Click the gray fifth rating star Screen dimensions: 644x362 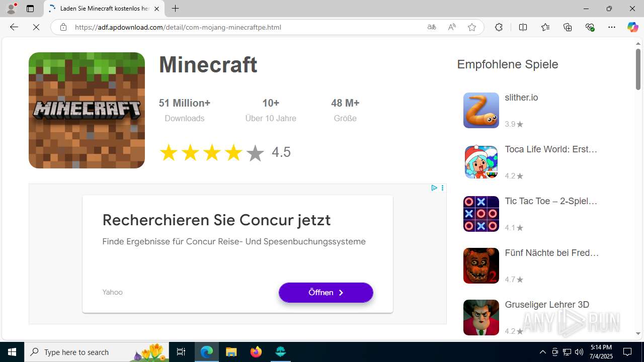tap(255, 153)
